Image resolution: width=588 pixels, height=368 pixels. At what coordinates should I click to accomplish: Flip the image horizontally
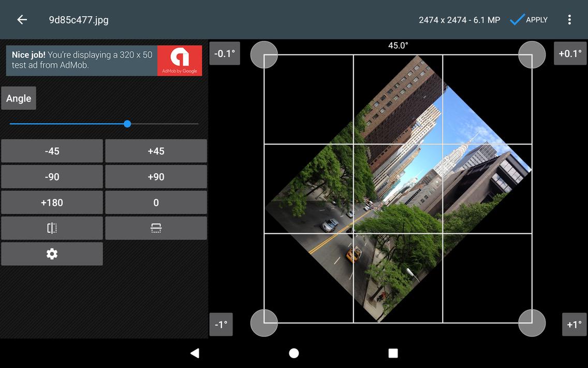click(52, 228)
